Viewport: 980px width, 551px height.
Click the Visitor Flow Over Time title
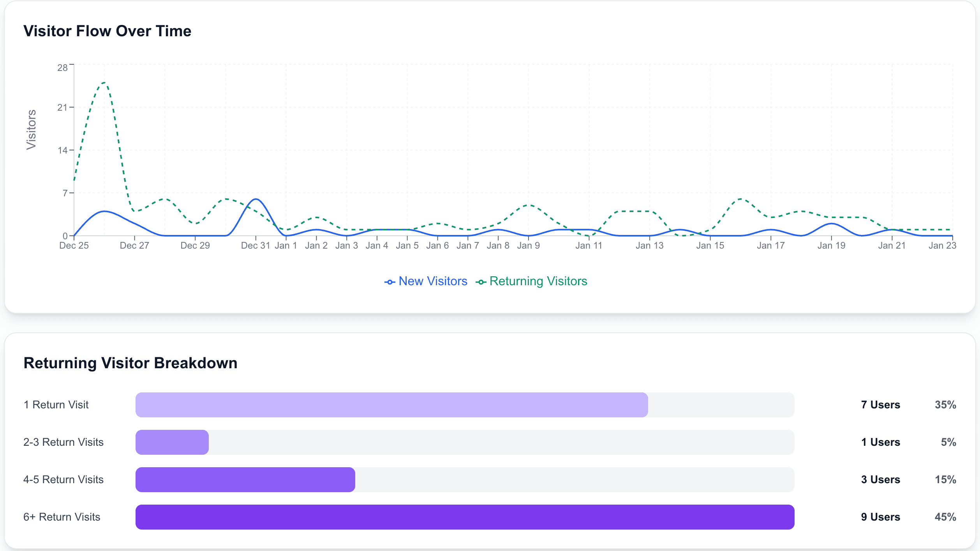108,31
